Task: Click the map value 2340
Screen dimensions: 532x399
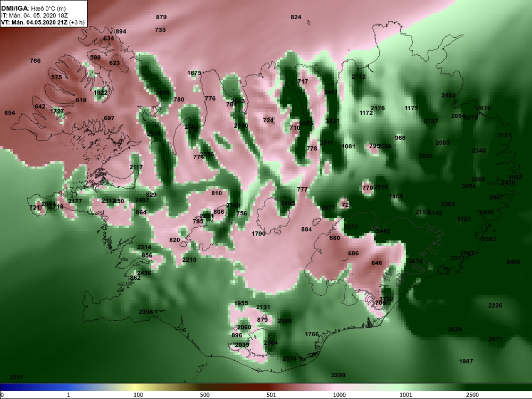Action: (479, 151)
